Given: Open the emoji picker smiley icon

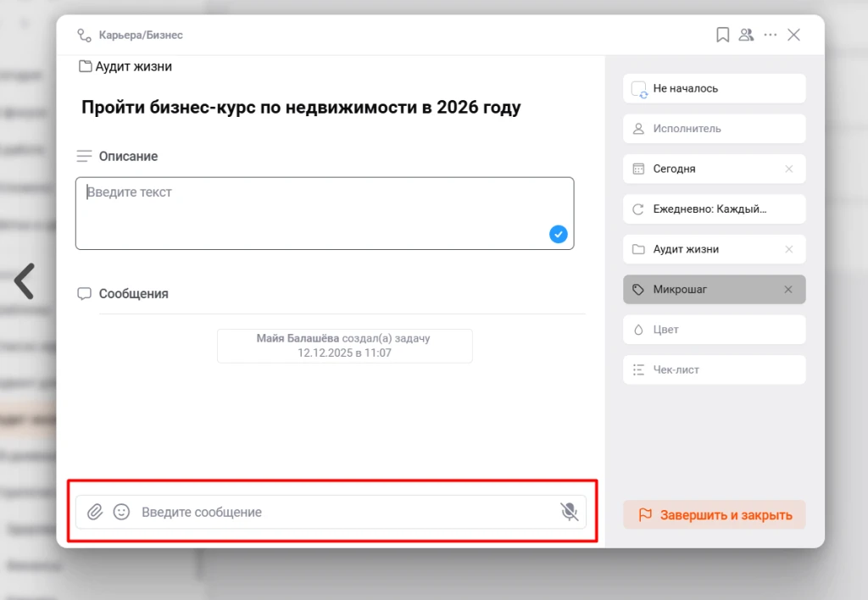Looking at the screenshot, I should tap(121, 512).
